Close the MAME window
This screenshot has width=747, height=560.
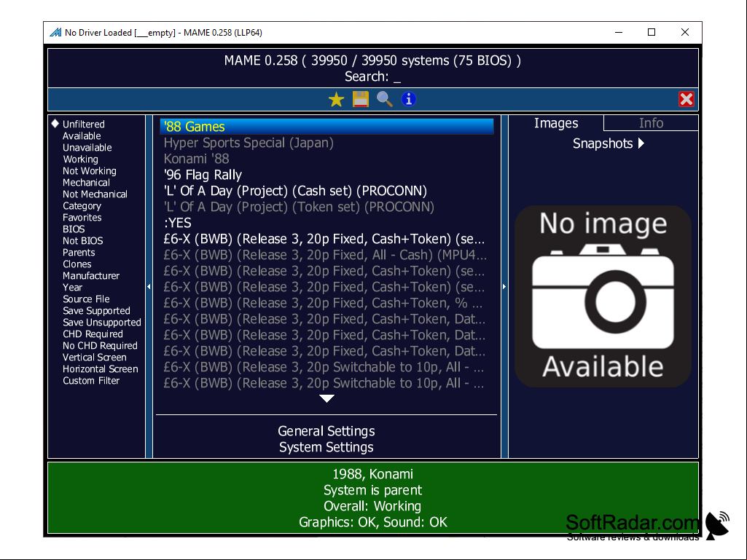[x=684, y=32]
